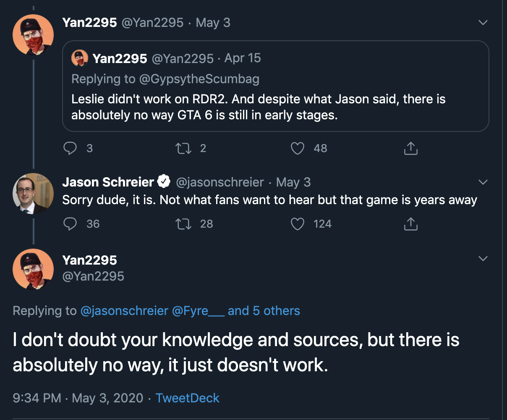Image resolution: width=507 pixels, height=420 pixels.
Task: Share Jason Schreier's tweet
Action: pos(410,224)
